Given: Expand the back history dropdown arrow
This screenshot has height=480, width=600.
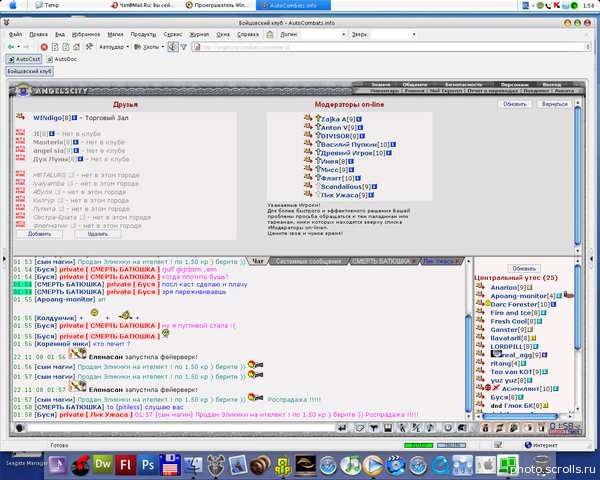Looking at the screenshot, I should [x=18, y=47].
